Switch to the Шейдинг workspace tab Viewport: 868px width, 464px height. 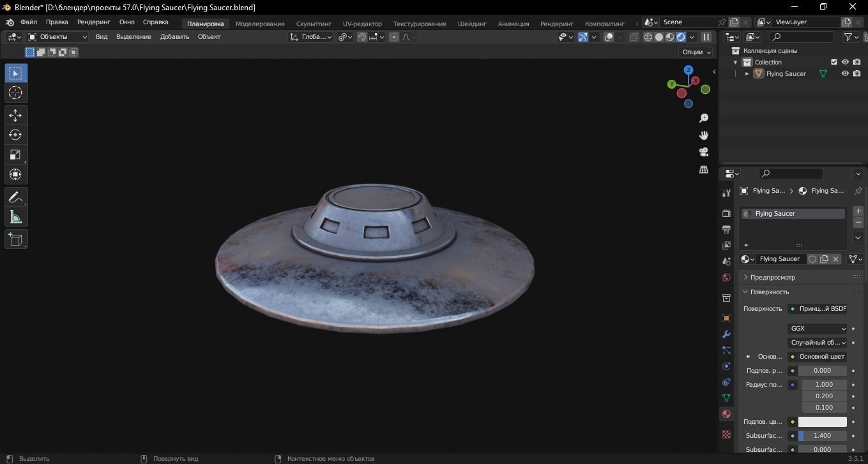click(x=472, y=24)
